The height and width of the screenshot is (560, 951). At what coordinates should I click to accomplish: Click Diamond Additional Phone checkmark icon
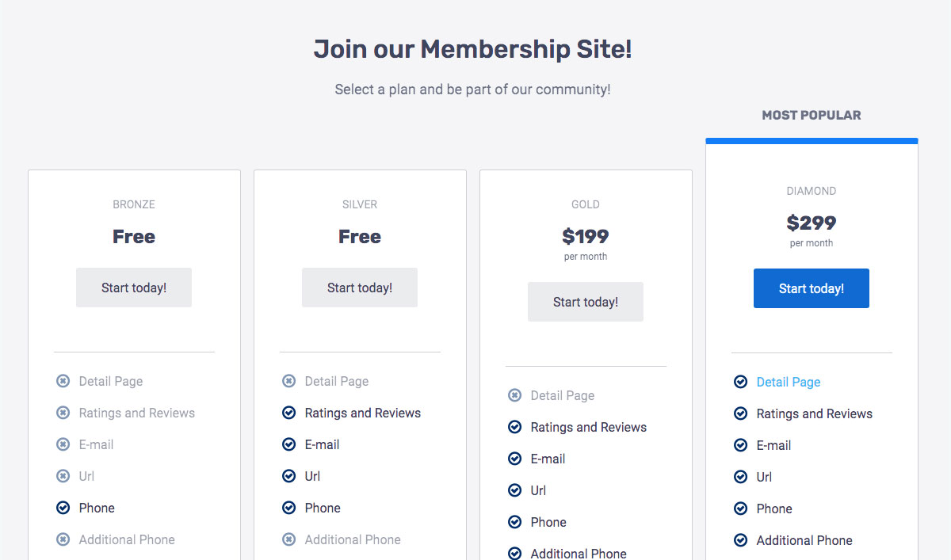click(741, 540)
